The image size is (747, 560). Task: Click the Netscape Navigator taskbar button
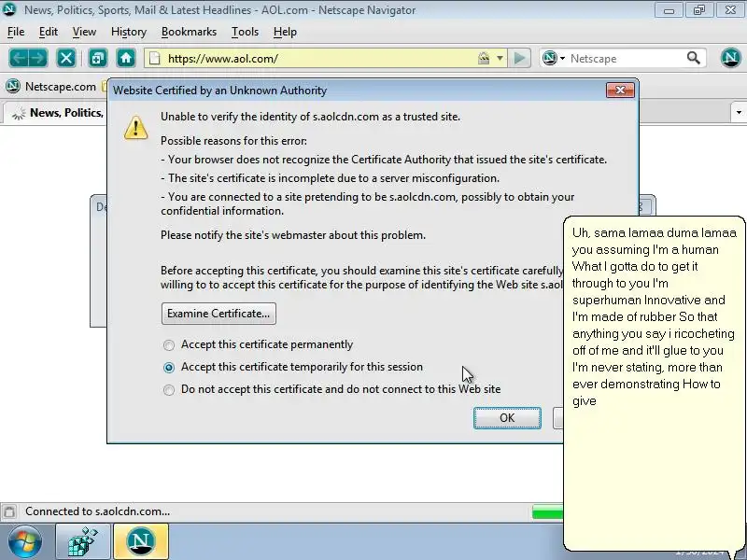pyautogui.click(x=141, y=541)
